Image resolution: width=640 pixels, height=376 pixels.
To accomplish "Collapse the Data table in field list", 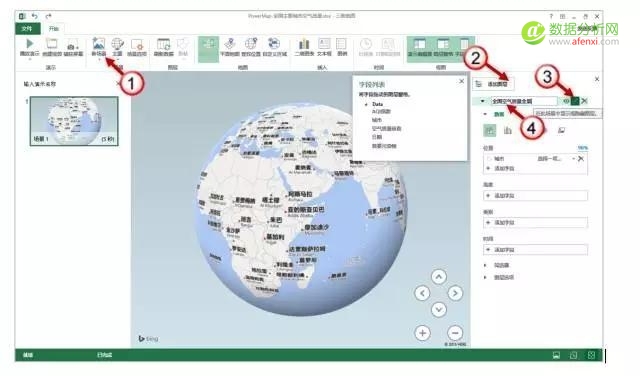I will (x=366, y=105).
